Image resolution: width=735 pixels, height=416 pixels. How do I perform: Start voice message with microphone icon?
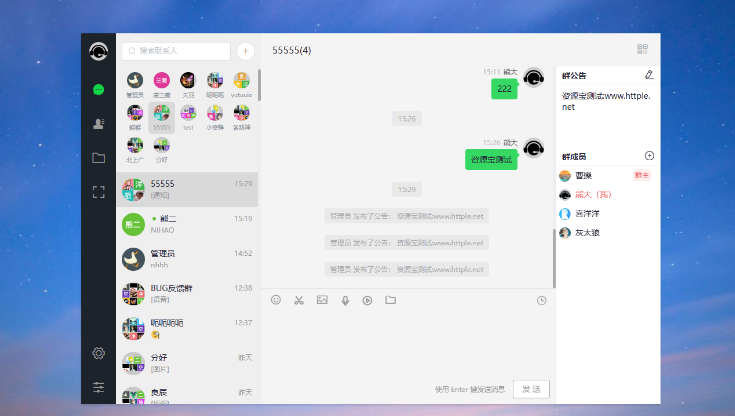pos(345,300)
